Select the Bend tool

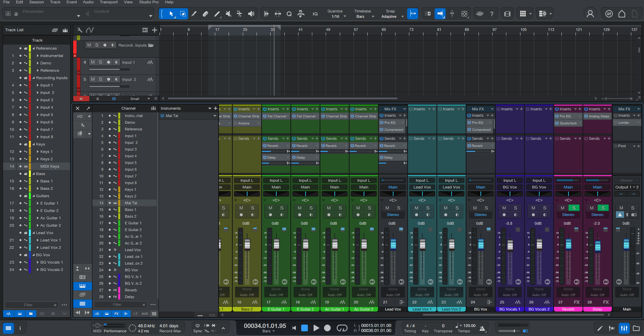(x=239, y=14)
